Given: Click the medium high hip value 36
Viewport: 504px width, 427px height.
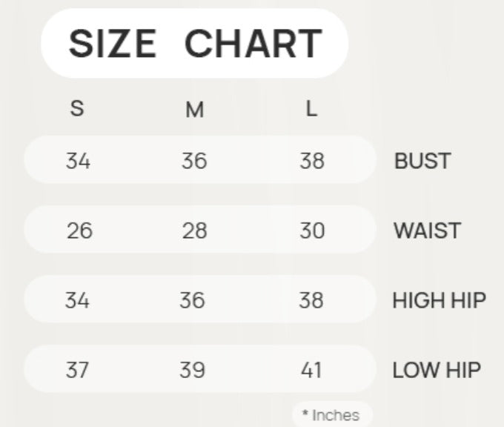Looking at the screenshot, I should (x=192, y=300).
